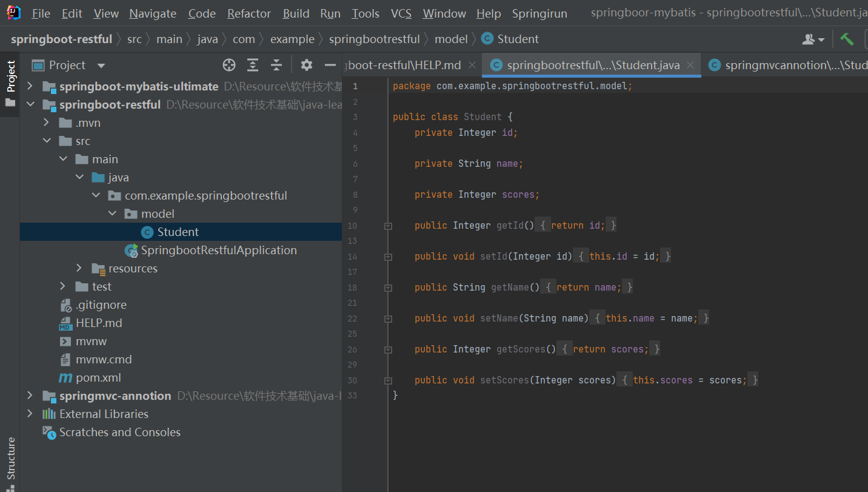This screenshot has height=492, width=868.
Task: Click the resources folder icon
Action: click(x=98, y=269)
